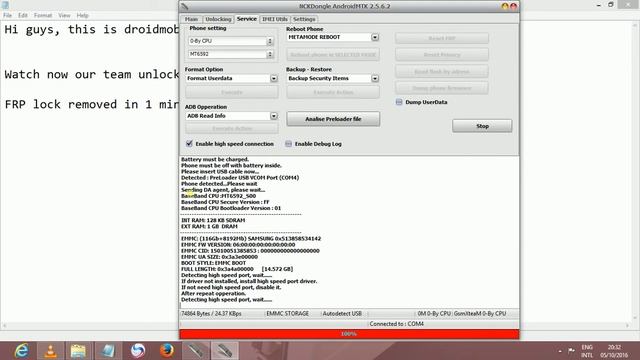Click the red 100% progress bar
640x360 pixels.
pos(349,334)
